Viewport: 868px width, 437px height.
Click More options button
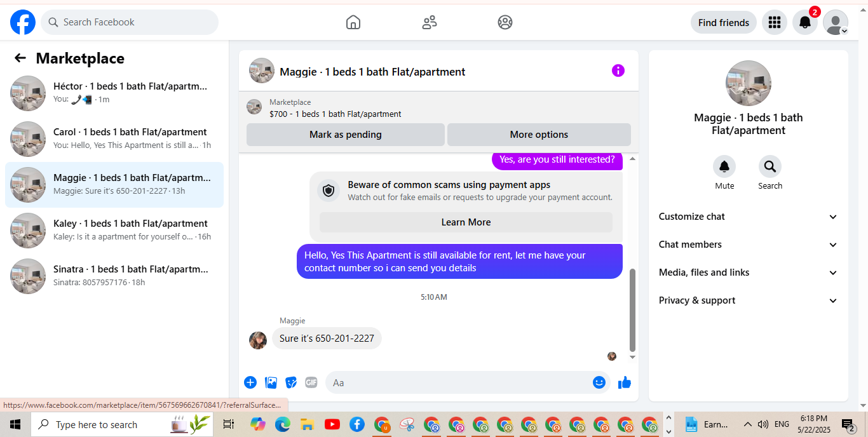(x=539, y=135)
